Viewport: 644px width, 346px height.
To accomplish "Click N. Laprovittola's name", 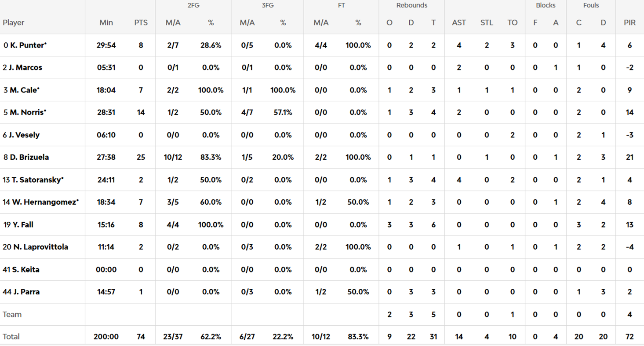I will [x=40, y=247].
